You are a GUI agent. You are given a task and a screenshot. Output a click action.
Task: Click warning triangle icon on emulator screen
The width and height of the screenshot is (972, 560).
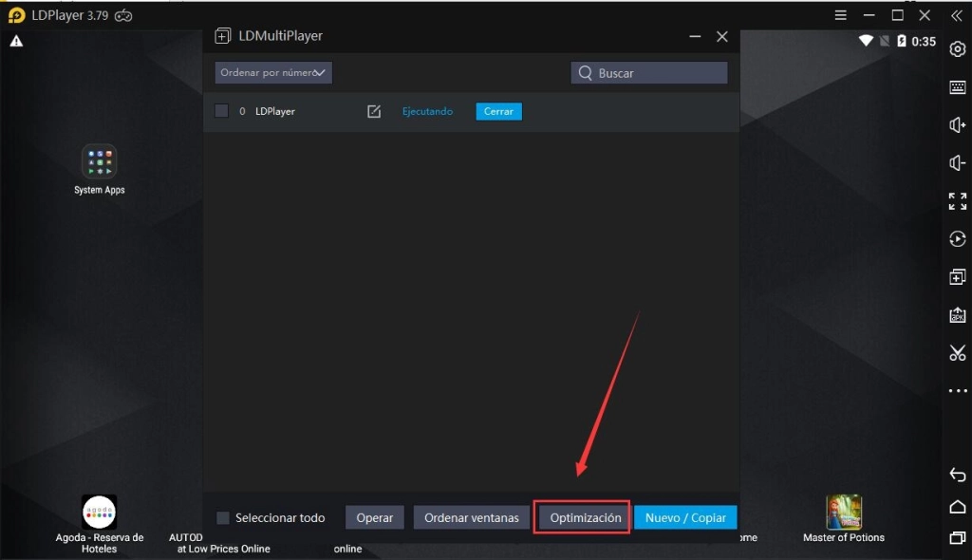point(17,41)
